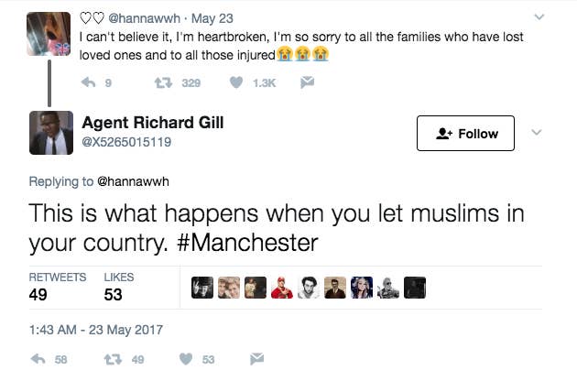This screenshot has width=577, height=392.
Task: Retweet the @hannawwh tweet
Action: (x=162, y=82)
